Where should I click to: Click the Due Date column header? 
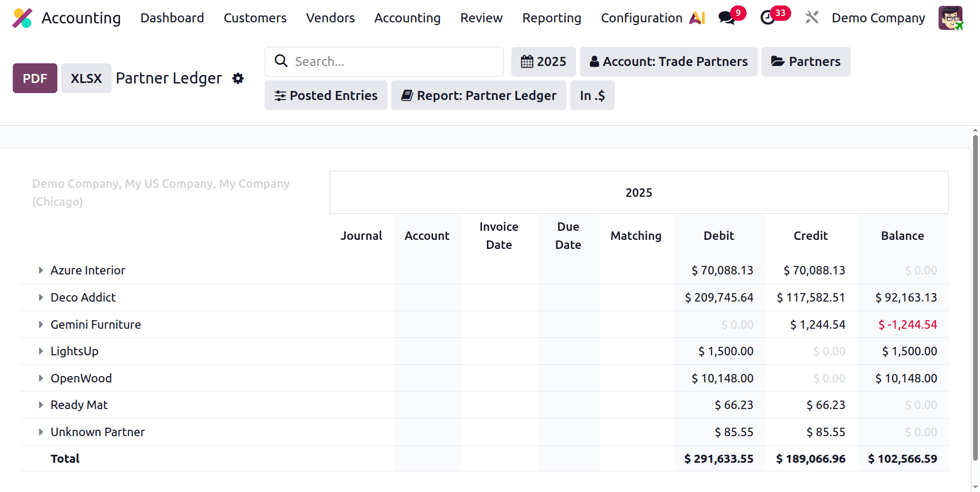568,236
